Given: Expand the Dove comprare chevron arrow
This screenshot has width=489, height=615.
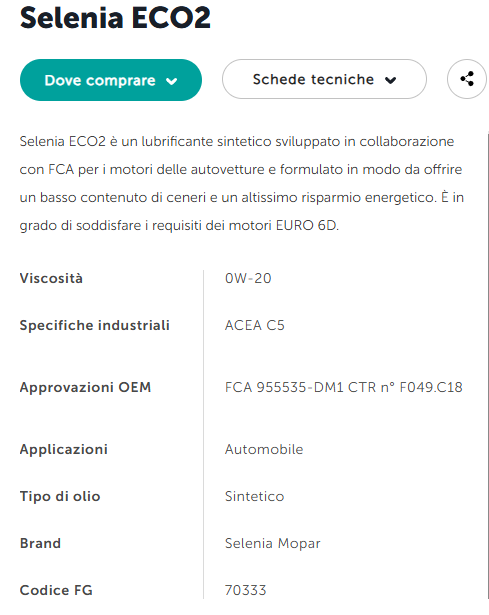Looking at the screenshot, I should [x=171, y=81].
